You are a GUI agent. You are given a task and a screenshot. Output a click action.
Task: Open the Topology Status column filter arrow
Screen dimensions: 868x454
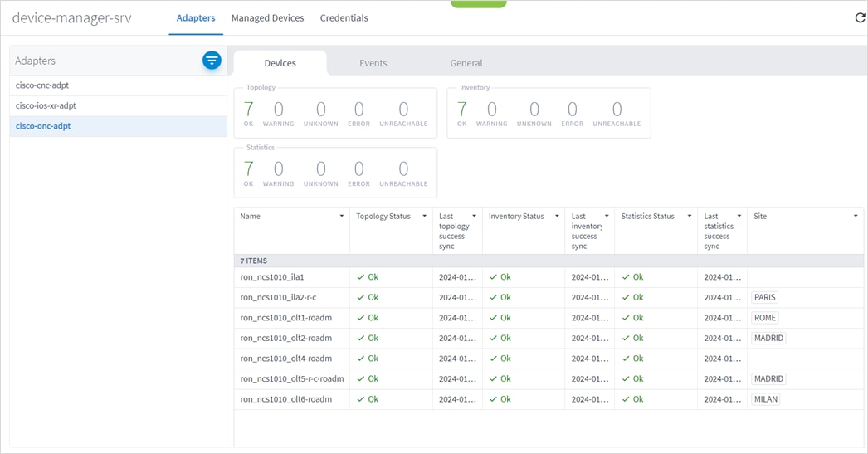coord(424,217)
